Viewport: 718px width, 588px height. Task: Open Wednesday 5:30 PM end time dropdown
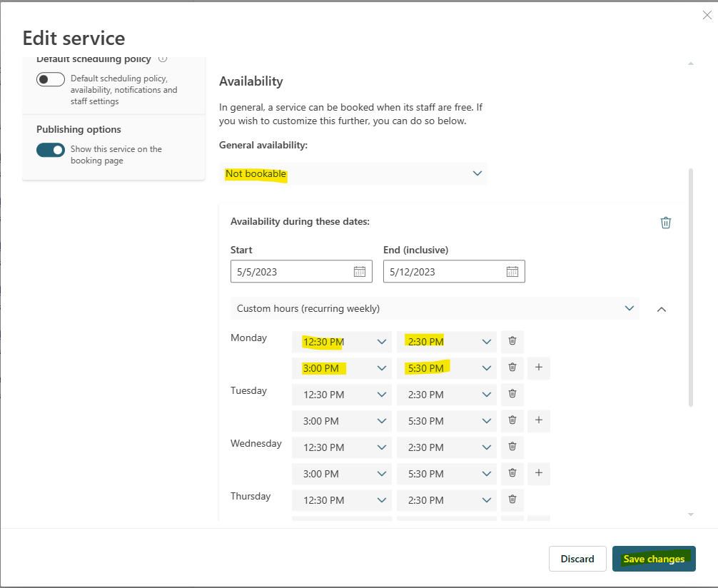pyautogui.click(x=447, y=474)
